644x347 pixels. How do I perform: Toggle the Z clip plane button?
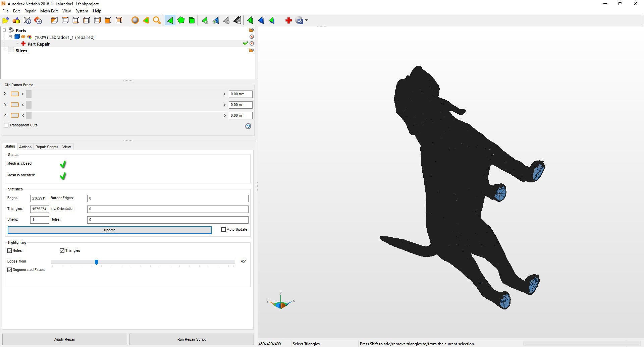pos(15,115)
